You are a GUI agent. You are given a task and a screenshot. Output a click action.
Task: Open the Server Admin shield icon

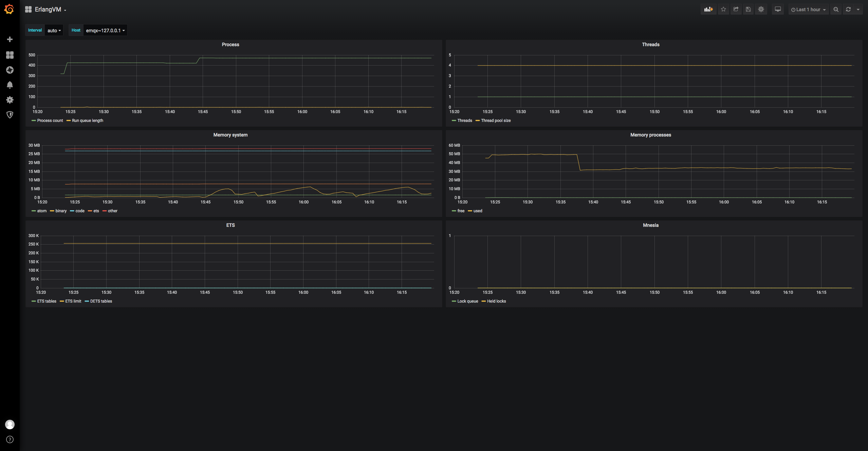click(x=10, y=115)
